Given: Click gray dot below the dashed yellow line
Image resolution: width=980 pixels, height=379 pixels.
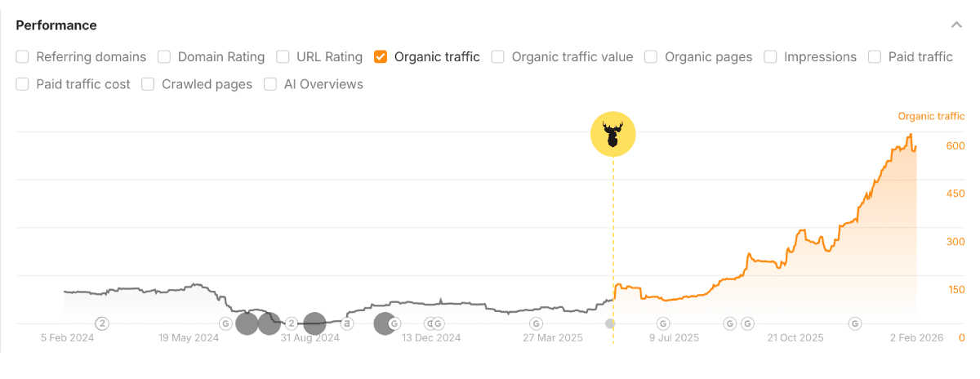Looking at the screenshot, I should [610, 324].
